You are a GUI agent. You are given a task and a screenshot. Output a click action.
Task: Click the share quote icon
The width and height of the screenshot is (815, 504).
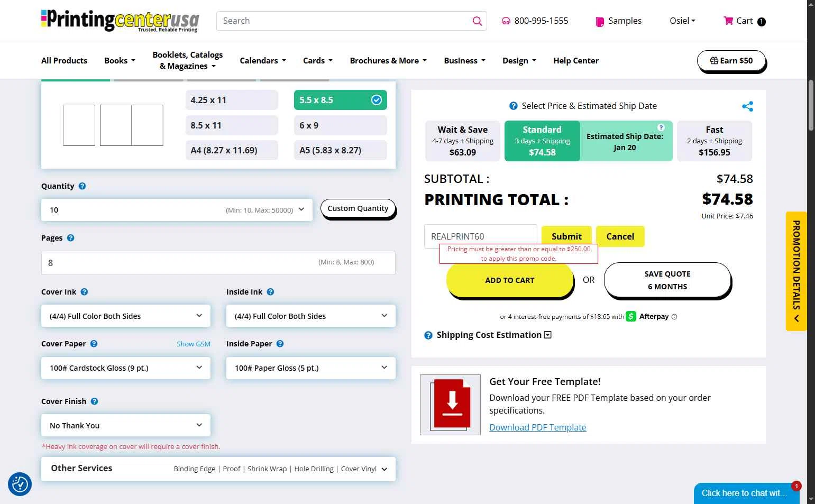coord(747,106)
